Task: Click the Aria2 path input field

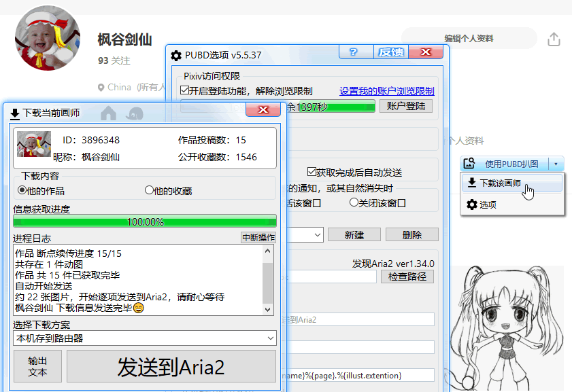Action: 331,277
